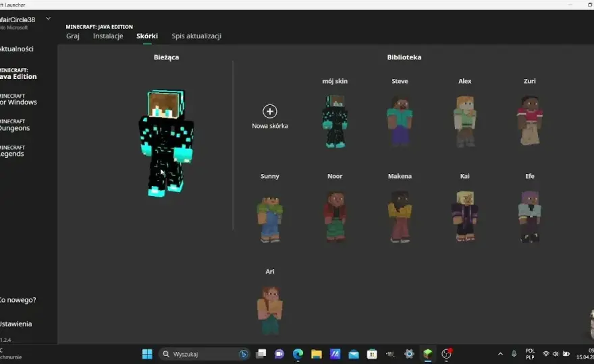The width and height of the screenshot is (594, 364).
Task: Select Minecraft Dungeons in sidebar
Action: click(x=15, y=125)
